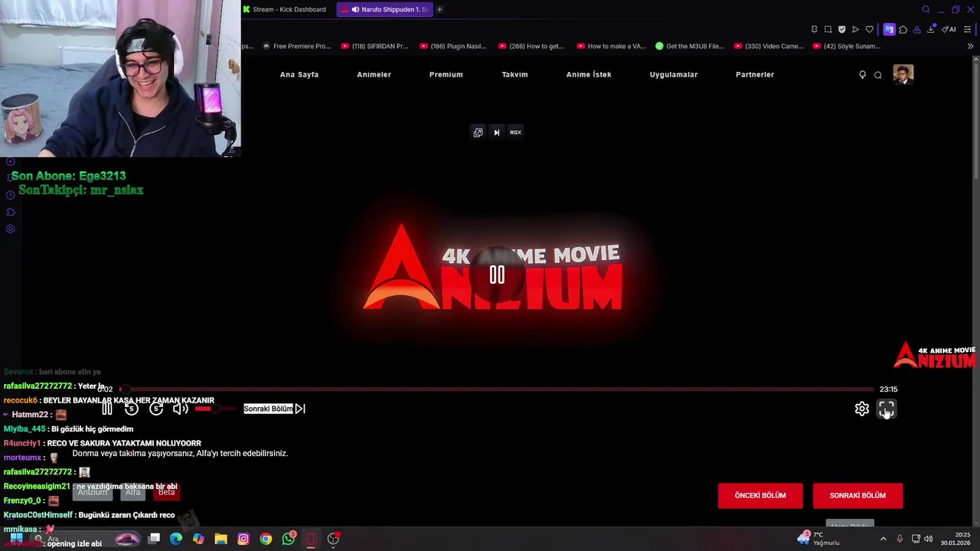Toggle the ad blocker shield icon
Viewport: 980px width, 551px height.
pos(841,29)
